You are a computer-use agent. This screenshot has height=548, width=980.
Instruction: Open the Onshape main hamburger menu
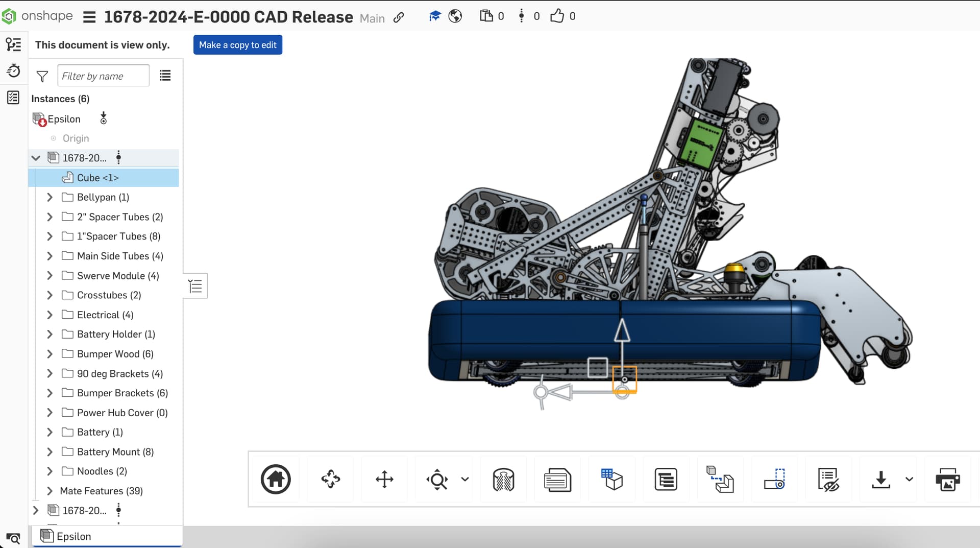[89, 17]
